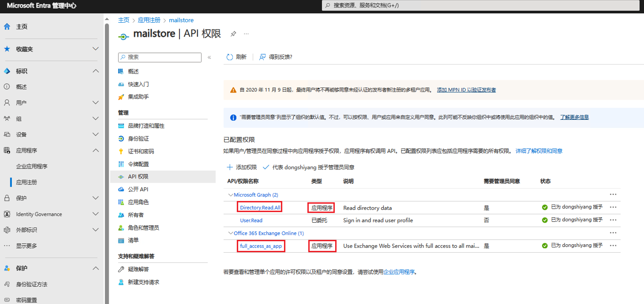Open 得到反馈 feedback icon
Viewport: 644px width, 304px height.
(x=262, y=57)
